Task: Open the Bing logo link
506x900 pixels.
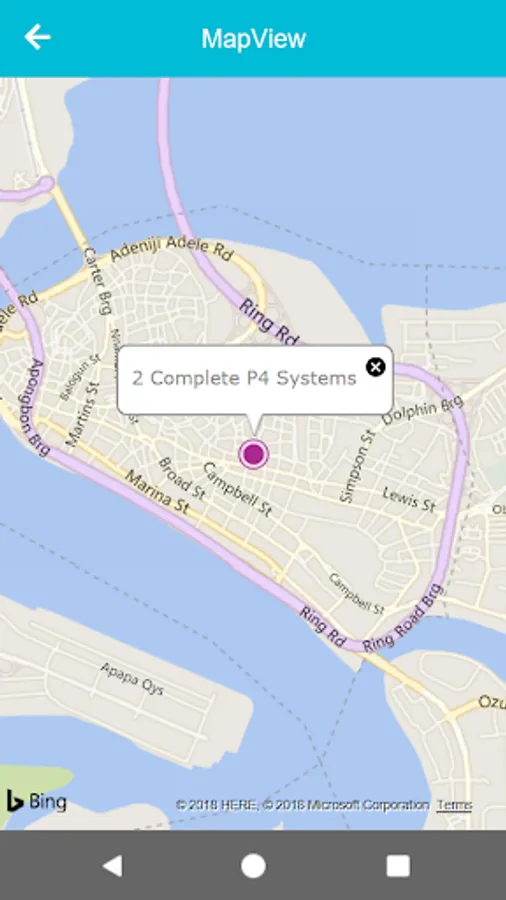Action: tap(36, 801)
